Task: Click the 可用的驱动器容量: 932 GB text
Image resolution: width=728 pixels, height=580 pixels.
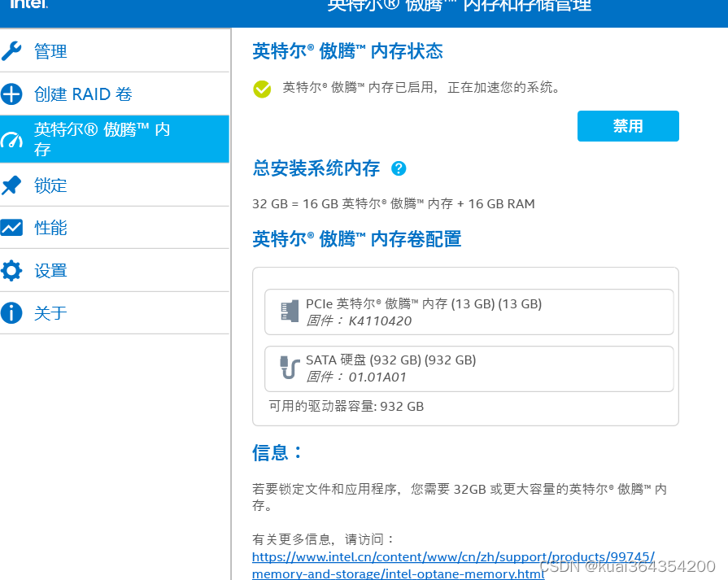Action: click(347, 406)
